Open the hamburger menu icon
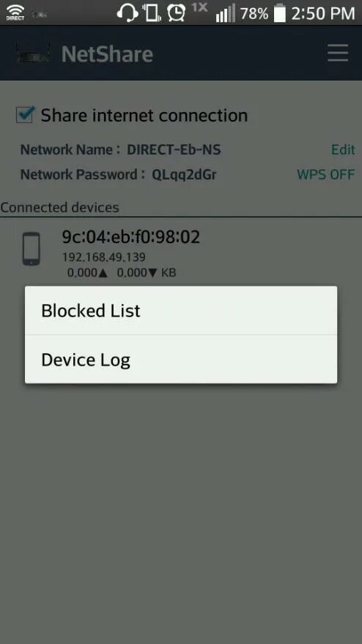Screen dimensions: 362x644 [338, 53]
